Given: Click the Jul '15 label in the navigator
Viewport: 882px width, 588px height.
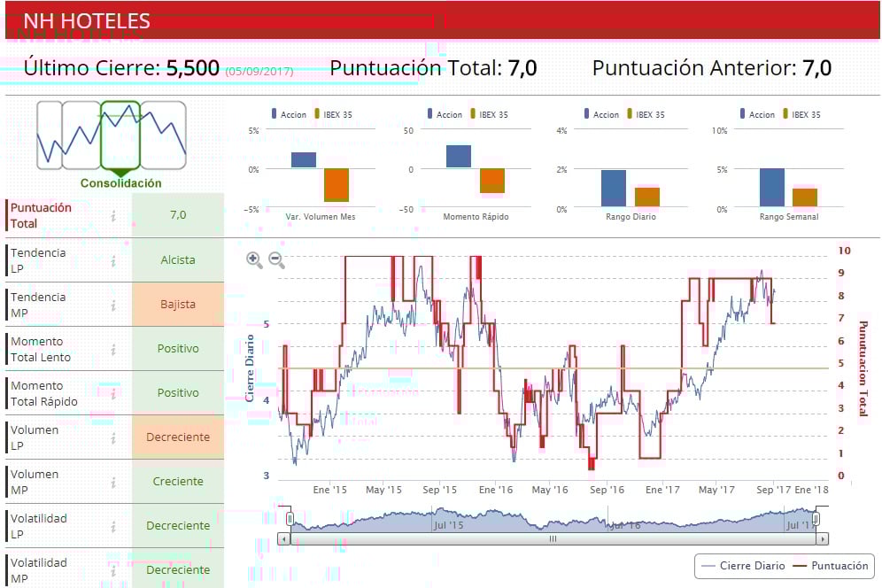Looking at the screenshot, I should pos(448,525).
